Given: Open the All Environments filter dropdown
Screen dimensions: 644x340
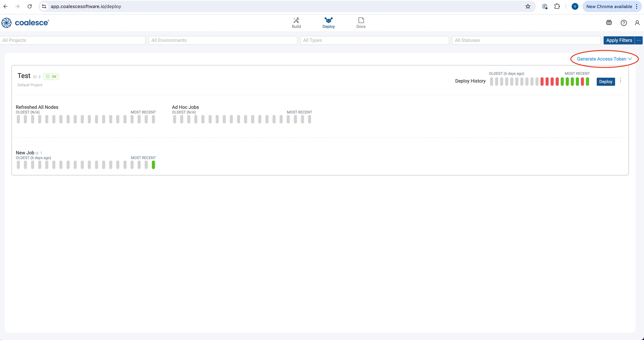Looking at the screenshot, I should click(x=222, y=40).
